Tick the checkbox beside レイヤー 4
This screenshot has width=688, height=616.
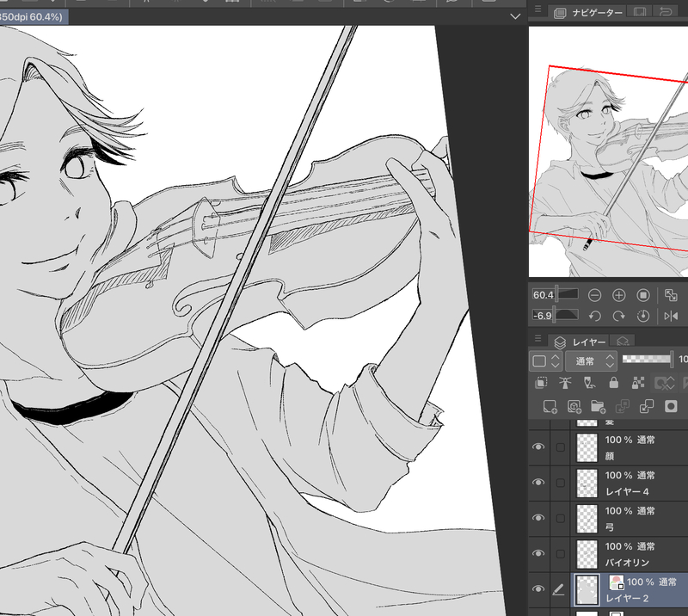pos(561,483)
